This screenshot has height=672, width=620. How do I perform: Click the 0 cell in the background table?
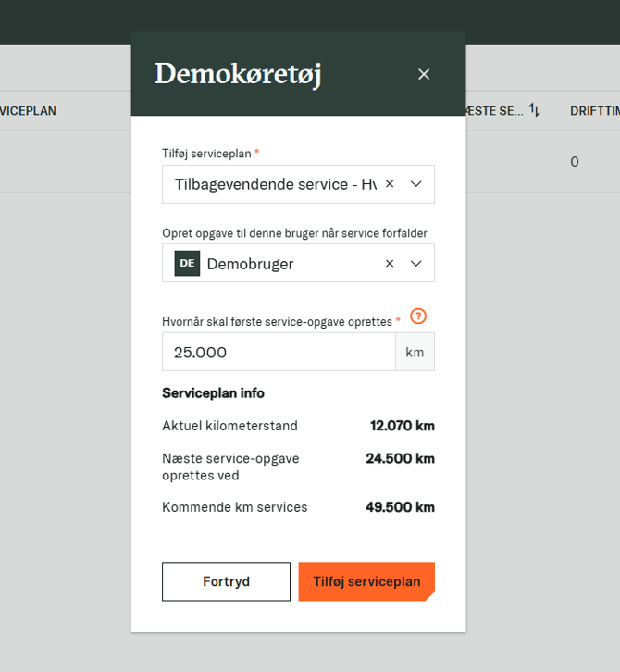(575, 162)
